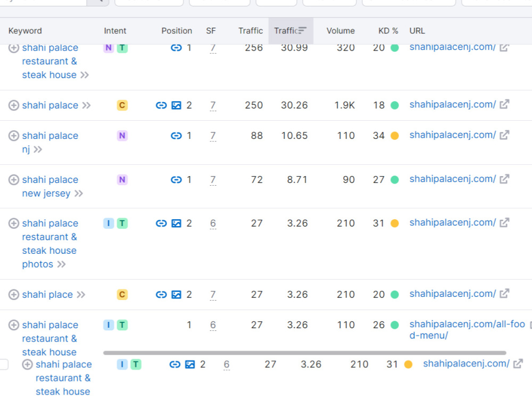Viewport: 532px width, 399px height.
Task: Click the volume value 90
Action: (349, 179)
